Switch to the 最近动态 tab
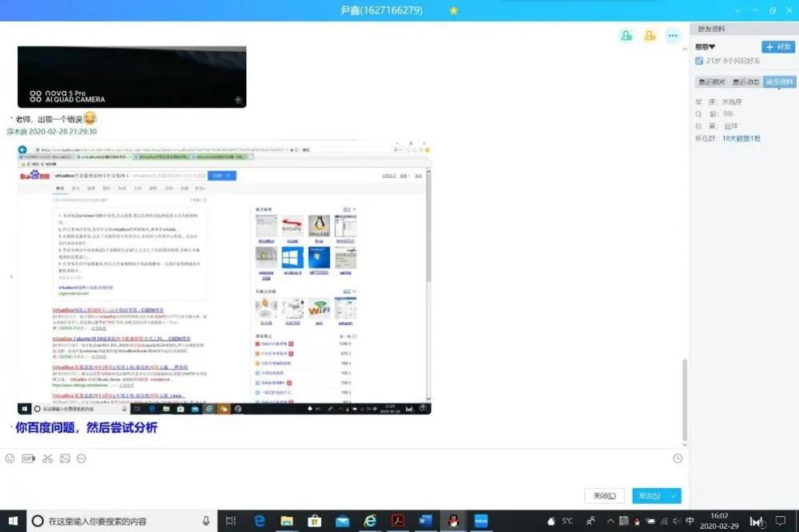This screenshot has height=532, width=799. (745, 81)
